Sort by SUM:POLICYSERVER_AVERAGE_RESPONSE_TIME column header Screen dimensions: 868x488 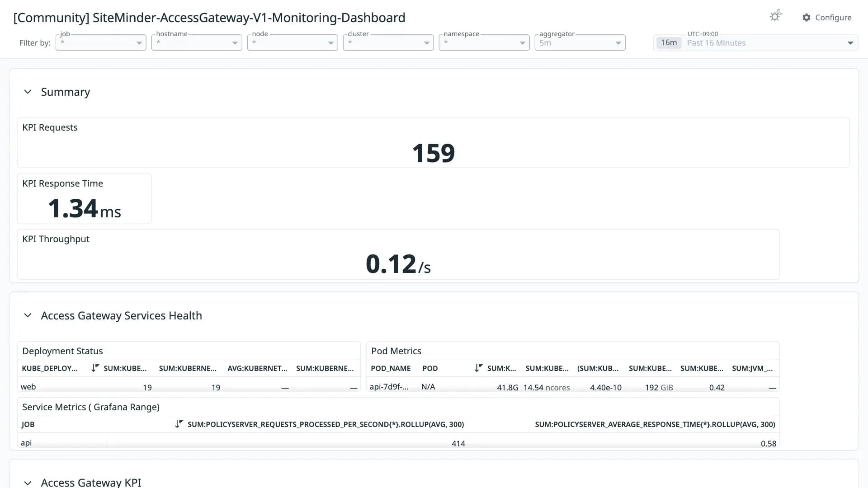tap(655, 424)
